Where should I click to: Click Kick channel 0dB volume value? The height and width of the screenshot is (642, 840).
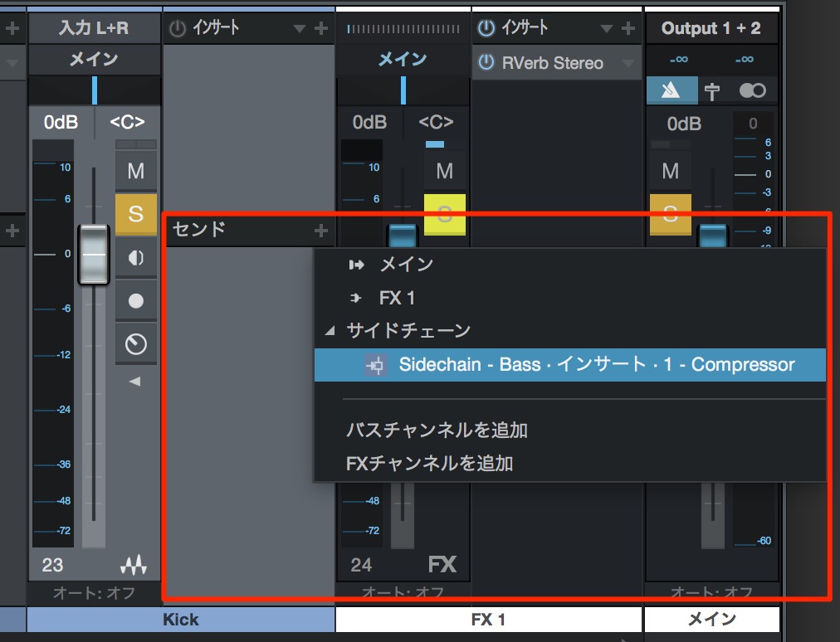click(61, 122)
